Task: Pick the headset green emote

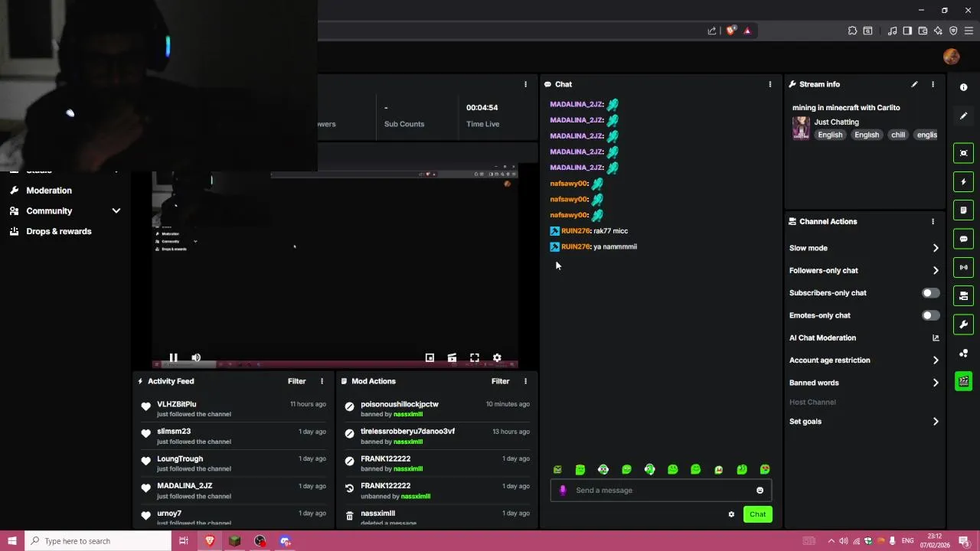Action: coord(649,470)
